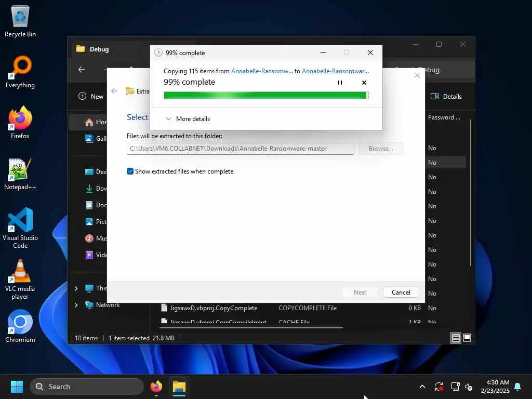Open the Windows Start menu
The width and height of the screenshot is (532, 399).
(x=17, y=387)
